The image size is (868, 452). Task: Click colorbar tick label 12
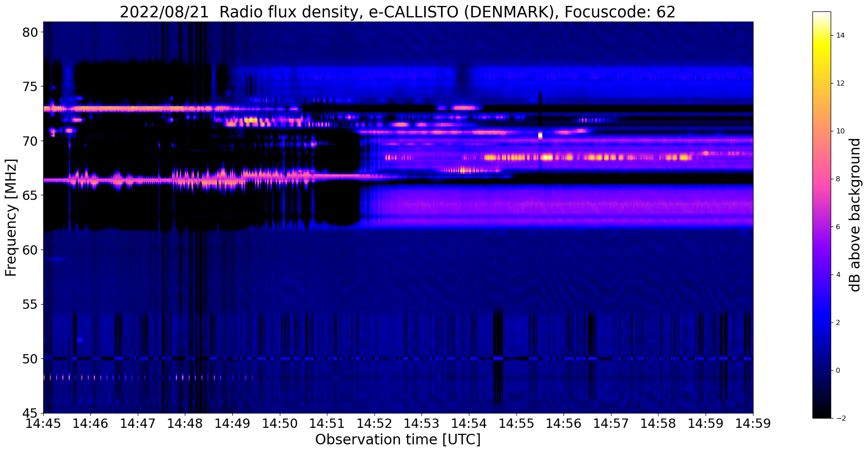(x=840, y=83)
